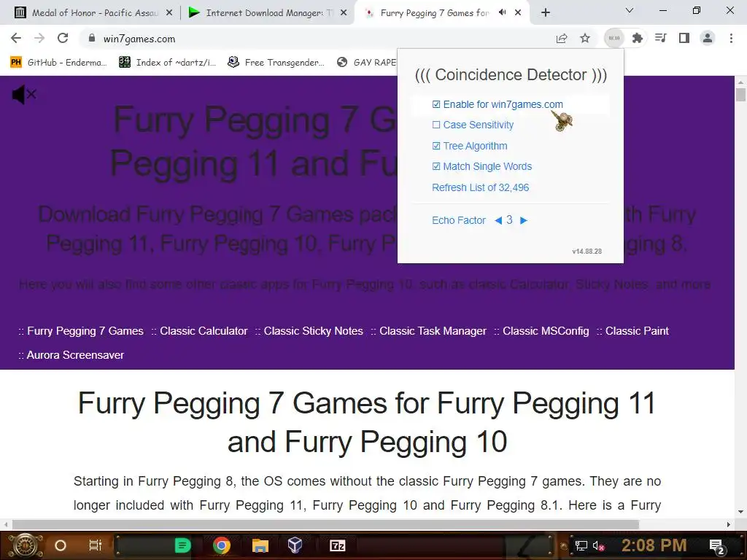Open tab search chevron in title bar

coord(630,10)
